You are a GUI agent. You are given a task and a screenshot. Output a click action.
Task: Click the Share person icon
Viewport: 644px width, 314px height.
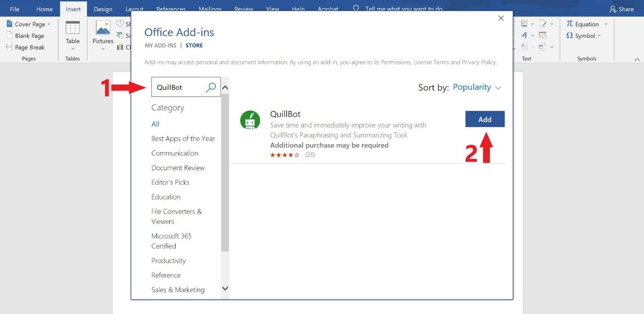[613, 9]
